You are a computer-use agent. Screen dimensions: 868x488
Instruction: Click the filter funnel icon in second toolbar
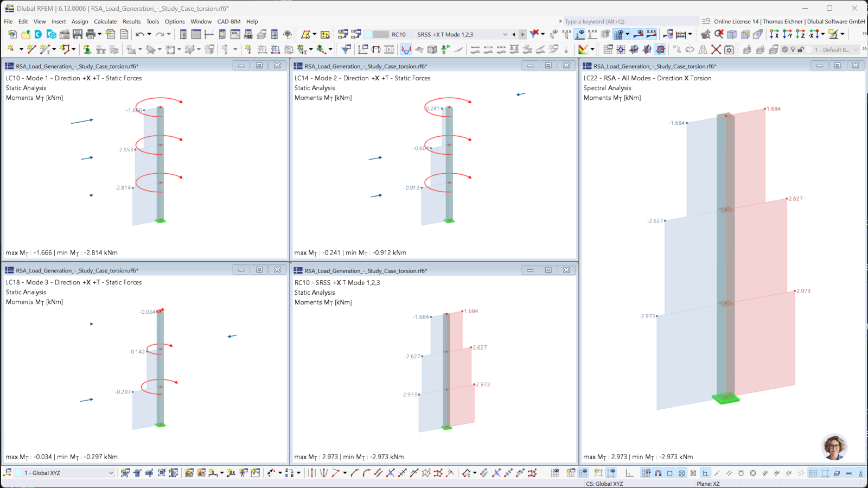tap(346, 49)
